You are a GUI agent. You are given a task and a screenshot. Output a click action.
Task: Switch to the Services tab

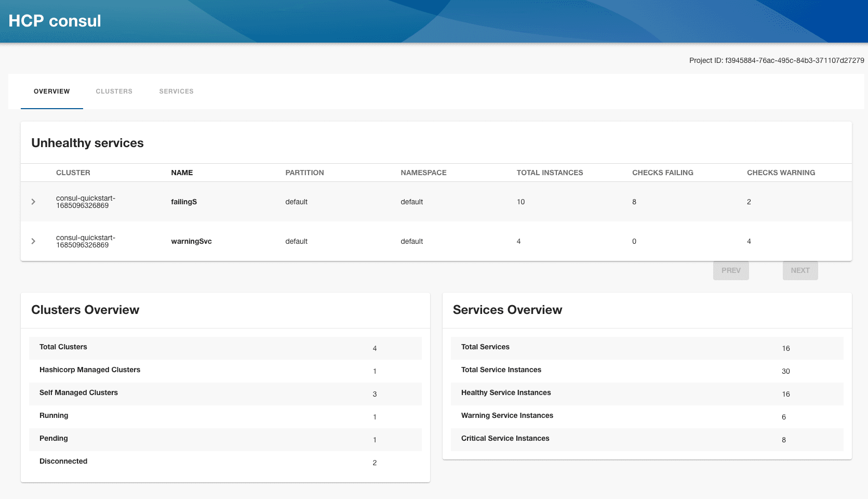[176, 91]
